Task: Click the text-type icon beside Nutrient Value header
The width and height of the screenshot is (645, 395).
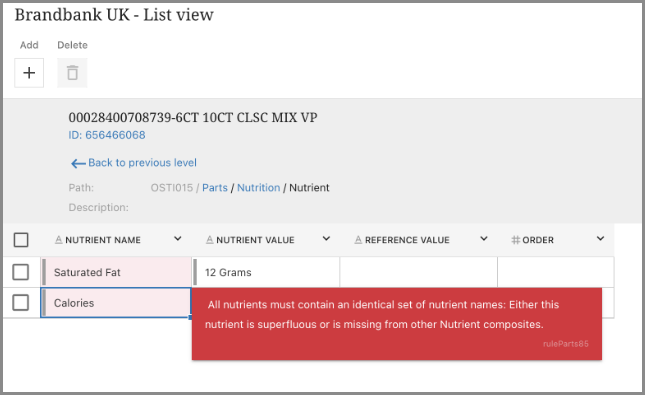Action: coord(210,239)
